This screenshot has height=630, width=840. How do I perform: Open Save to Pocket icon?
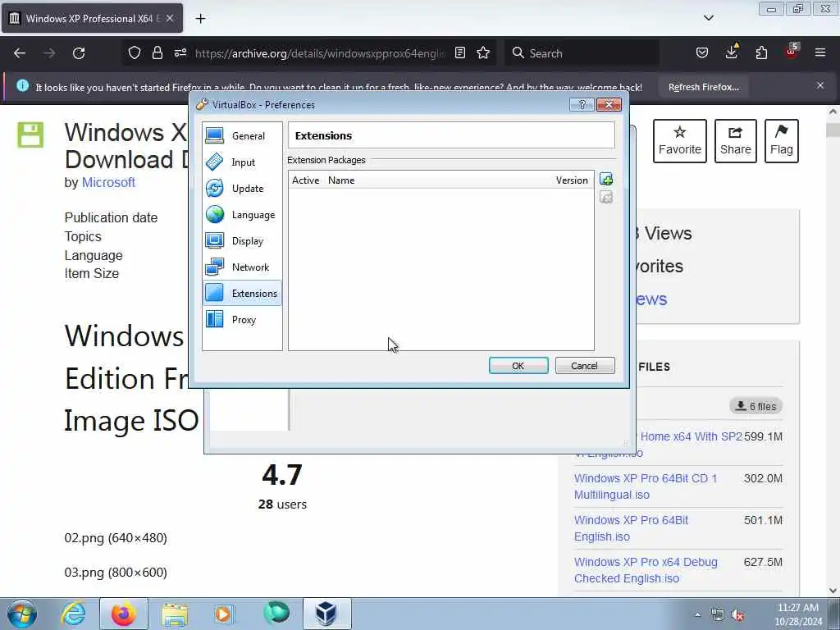[x=702, y=53]
